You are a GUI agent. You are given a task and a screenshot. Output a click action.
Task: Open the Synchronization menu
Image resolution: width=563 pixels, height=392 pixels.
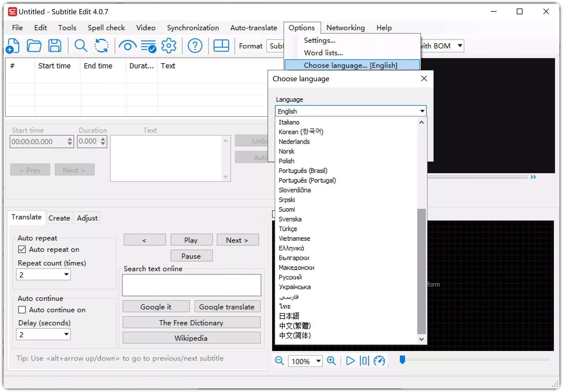tap(193, 28)
